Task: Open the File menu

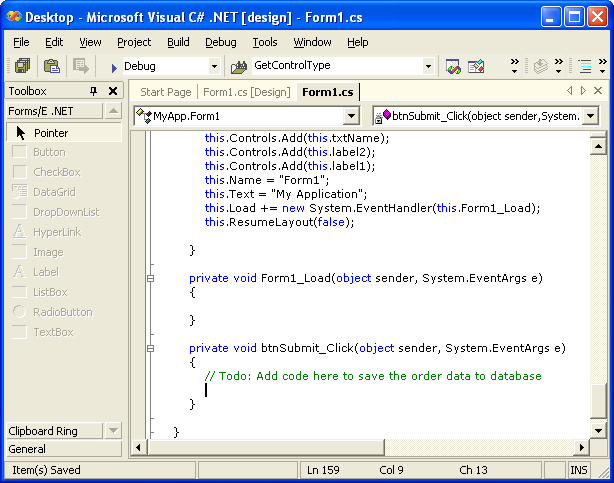Action: point(21,42)
